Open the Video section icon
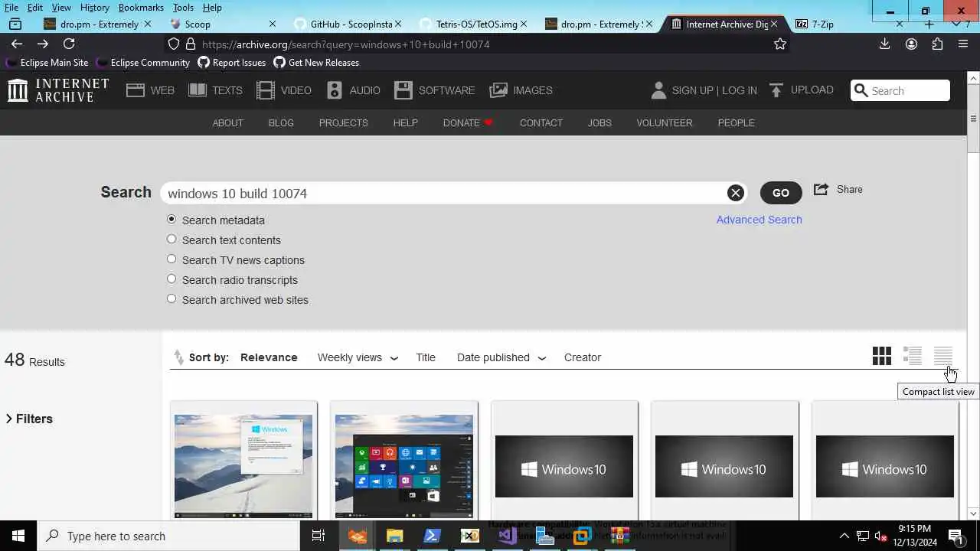 [266, 90]
